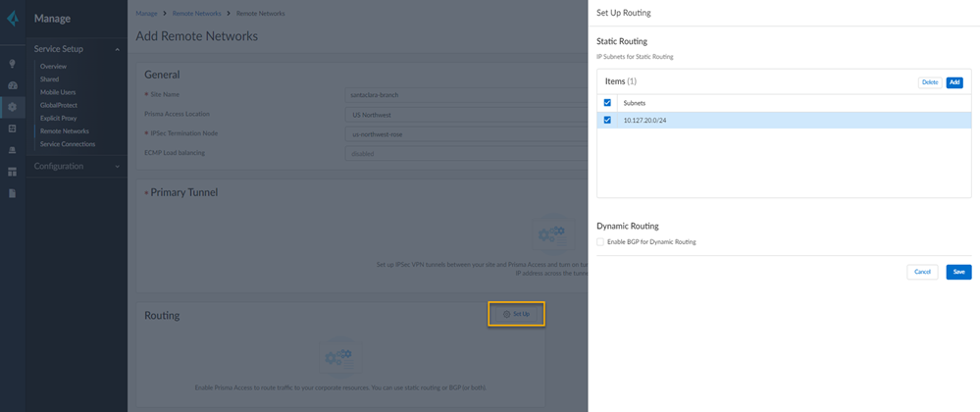The height and width of the screenshot is (412, 980).
Task: Open the document page sidebar icon
Action: pyautogui.click(x=13, y=193)
